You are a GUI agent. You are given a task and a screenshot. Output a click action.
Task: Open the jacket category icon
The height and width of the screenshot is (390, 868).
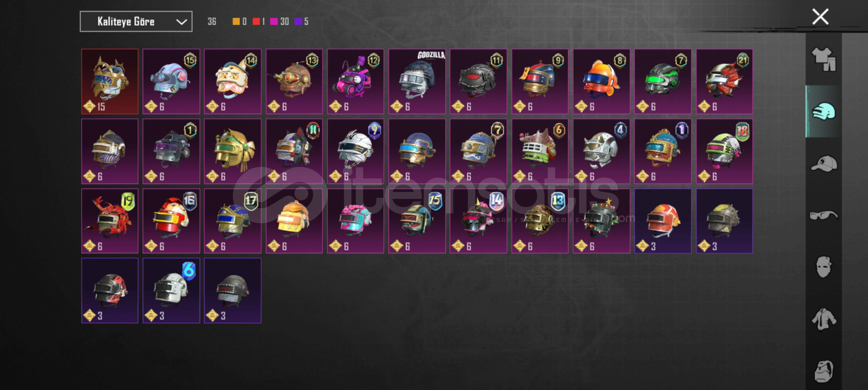[x=824, y=319]
